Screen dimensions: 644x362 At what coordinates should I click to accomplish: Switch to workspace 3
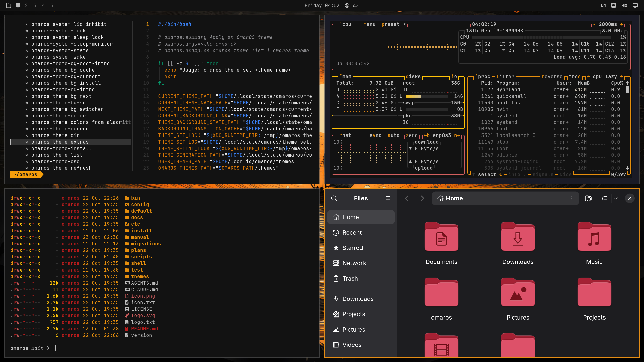coord(35,5)
